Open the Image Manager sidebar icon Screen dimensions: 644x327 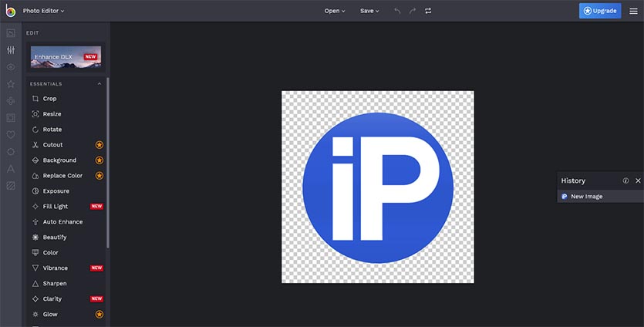coord(11,33)
